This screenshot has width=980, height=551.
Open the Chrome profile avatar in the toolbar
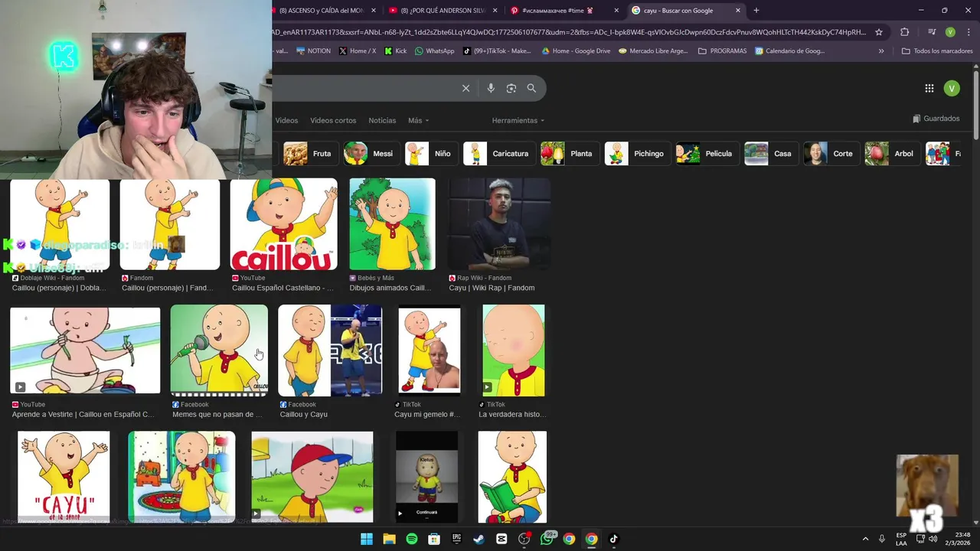coord(950,32)
